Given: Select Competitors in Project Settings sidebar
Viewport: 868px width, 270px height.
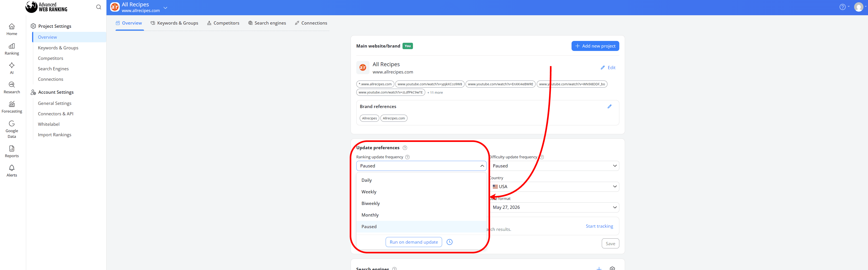Looking at the screenshot, I should 51,58.
